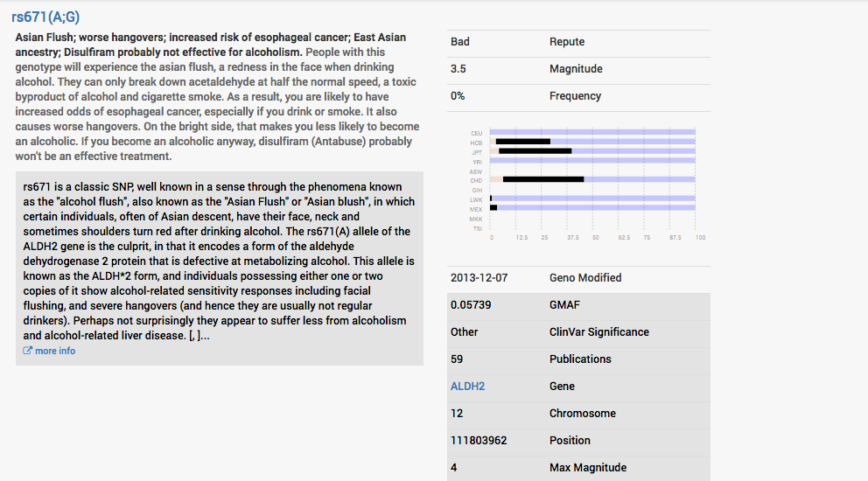Click the 'Publications' label

580,359
